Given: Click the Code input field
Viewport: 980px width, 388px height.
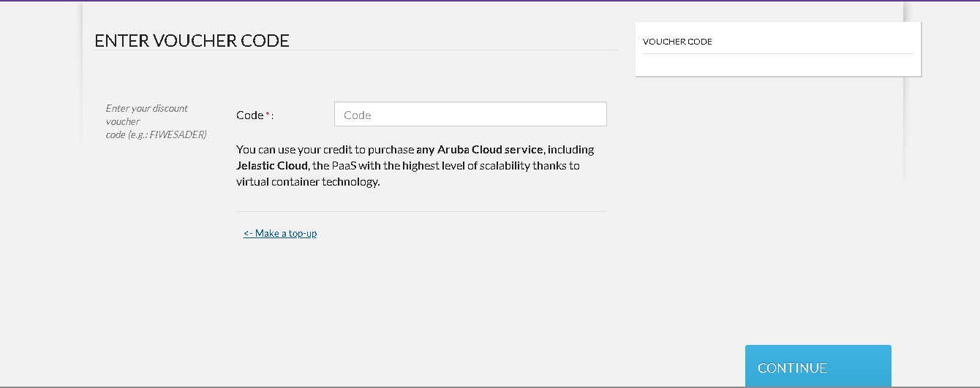Looking at the screenshot, I should (x=470, y=114).
